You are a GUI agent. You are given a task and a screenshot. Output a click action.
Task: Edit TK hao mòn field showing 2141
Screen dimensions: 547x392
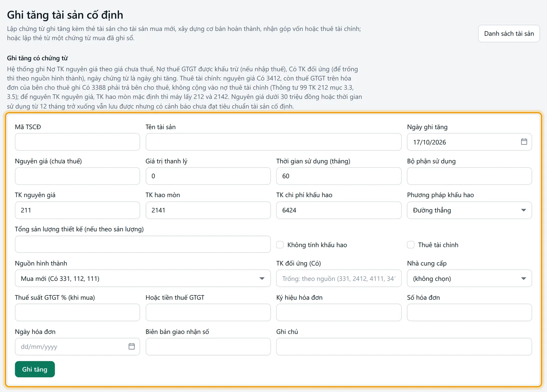(x=208, y=210)
